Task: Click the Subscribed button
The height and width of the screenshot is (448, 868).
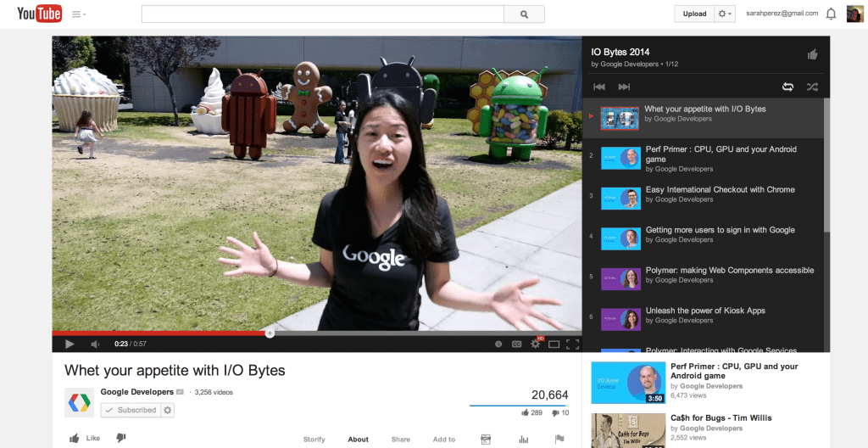Action: (x=131, y=411)
